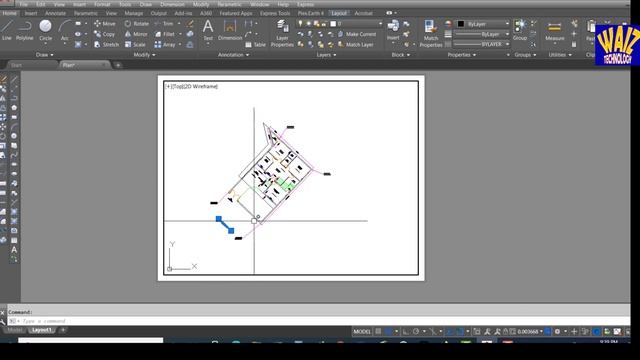The image size is (640, 360).
Task: Switch to the Insert ribbon tab
Action: [x=31, y=13]
